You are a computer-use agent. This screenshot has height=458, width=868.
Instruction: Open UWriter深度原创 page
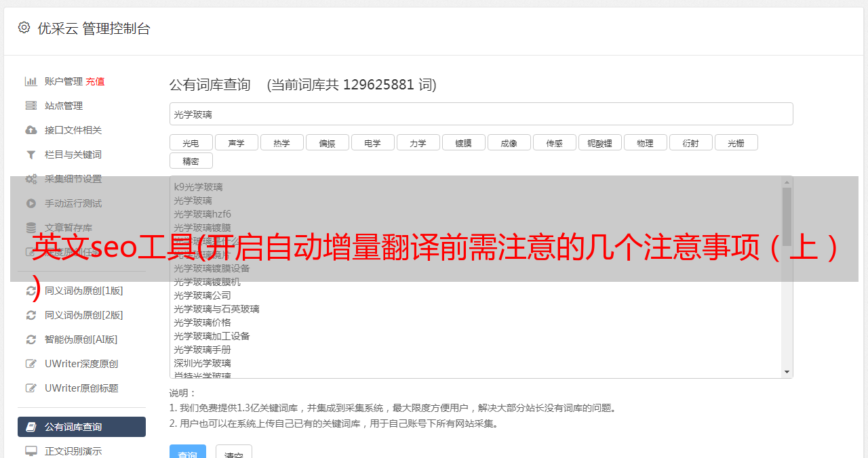pyautogui.click(x=81, y=364)
